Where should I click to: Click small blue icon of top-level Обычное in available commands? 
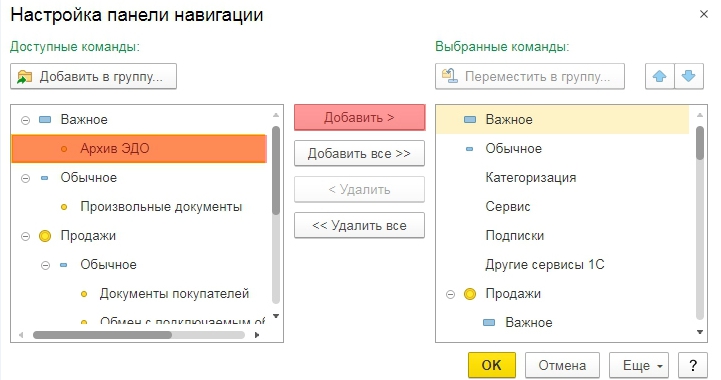coord(45,178)
